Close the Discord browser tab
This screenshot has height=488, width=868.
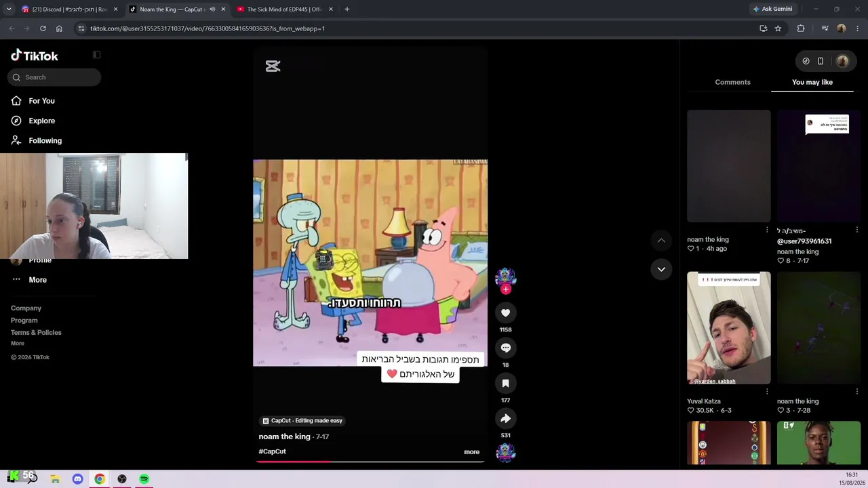(115, 9)
